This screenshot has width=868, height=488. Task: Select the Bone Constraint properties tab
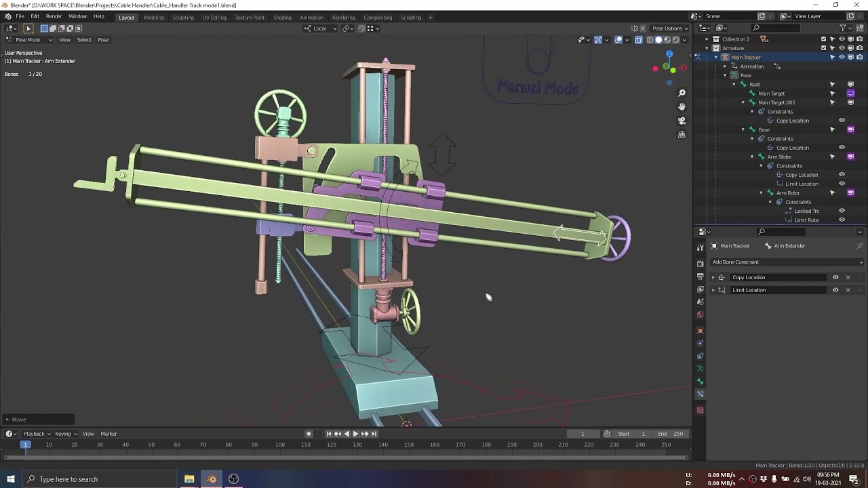(x=700, y=394)
